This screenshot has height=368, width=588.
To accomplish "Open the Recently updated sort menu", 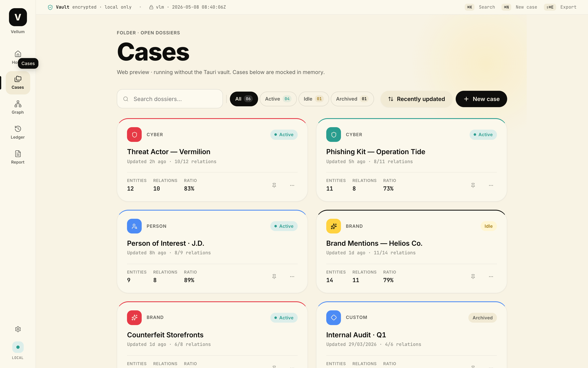I will 416,99.
